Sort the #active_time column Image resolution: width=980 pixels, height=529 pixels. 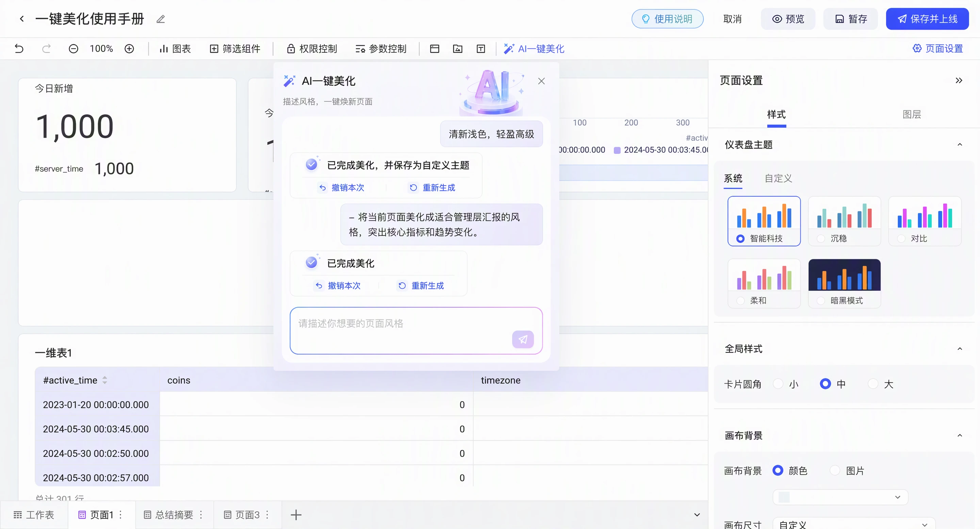pos(104,380)
